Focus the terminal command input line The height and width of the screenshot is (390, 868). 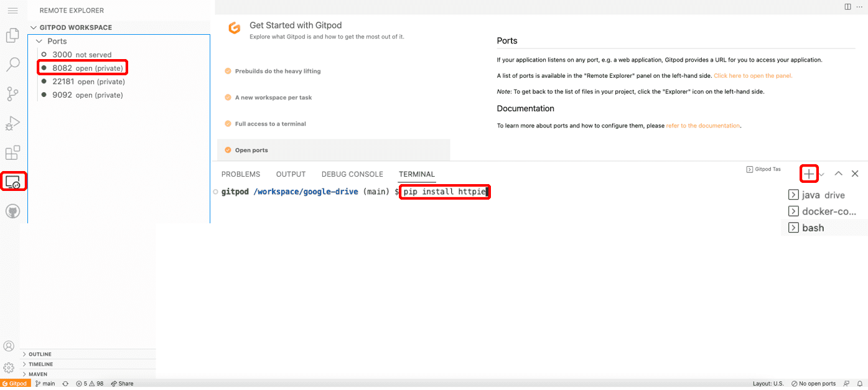pyautogui.click(x=445, y=192)
